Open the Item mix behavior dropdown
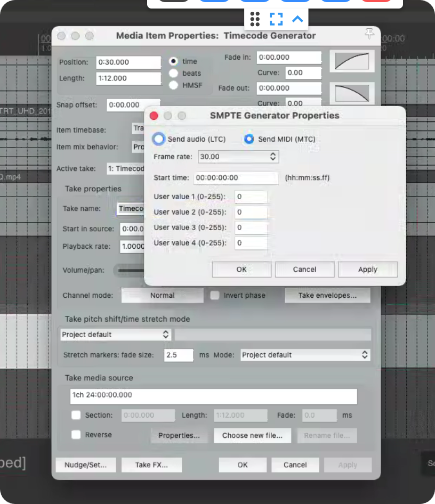435x504 pixels. 138,147
